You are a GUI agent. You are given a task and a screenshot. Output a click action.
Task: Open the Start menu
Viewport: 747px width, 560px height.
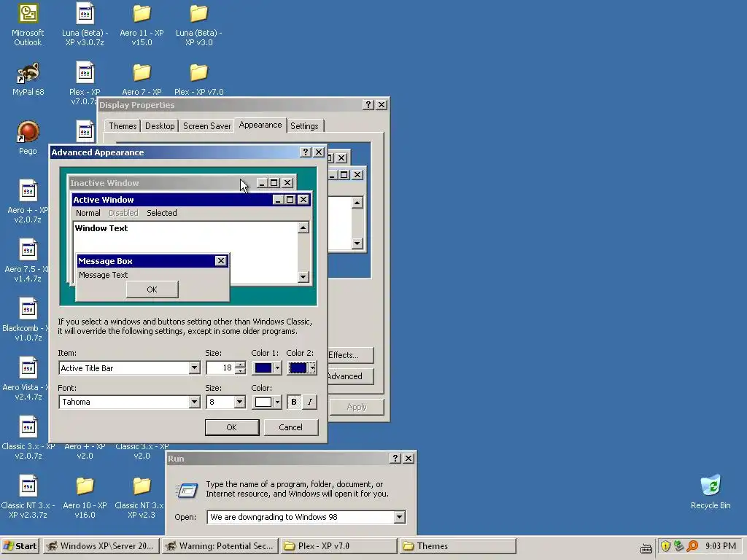pos(20,546)
